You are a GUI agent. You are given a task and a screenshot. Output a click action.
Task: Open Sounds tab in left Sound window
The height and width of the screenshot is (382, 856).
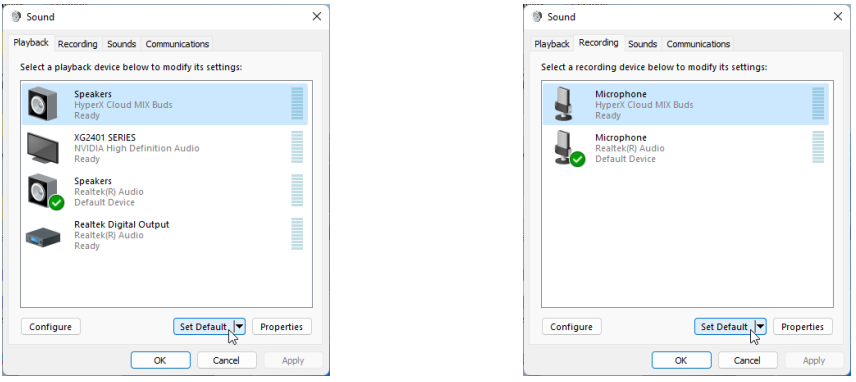tap(121, 44)
